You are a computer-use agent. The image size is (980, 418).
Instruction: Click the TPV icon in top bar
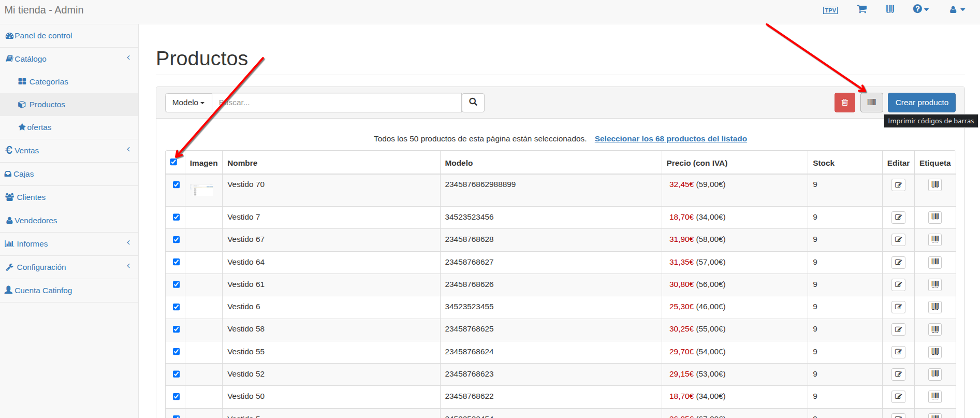tap(830, 10)
